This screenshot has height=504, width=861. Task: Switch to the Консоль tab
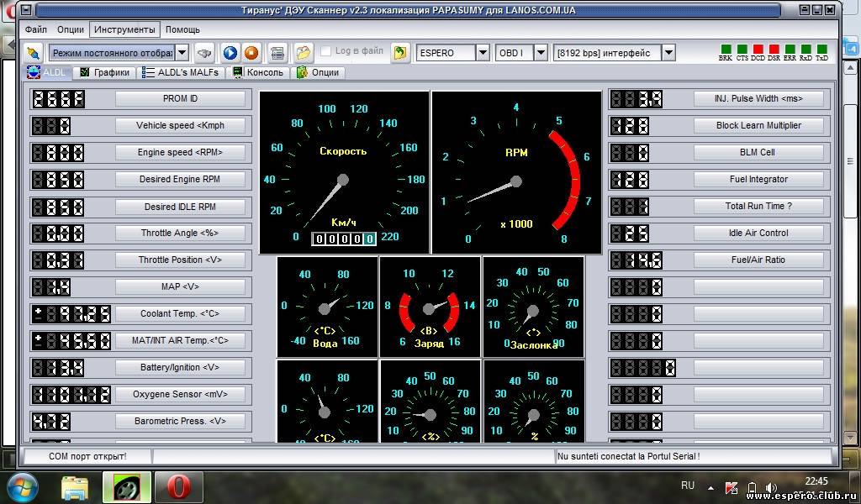[x=258, y=72]
